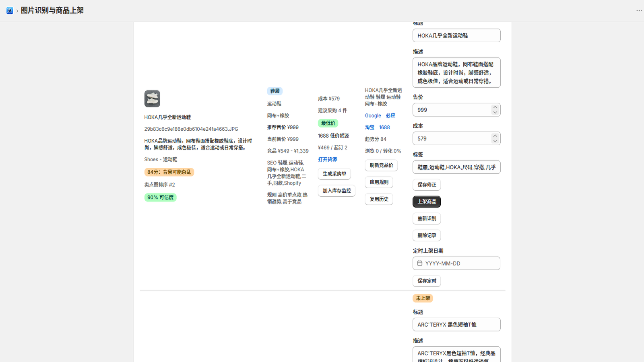Viewport: 644px width, 362px height.
Task: Click the ¥469 / 起订 2 text
Action: 332,148
